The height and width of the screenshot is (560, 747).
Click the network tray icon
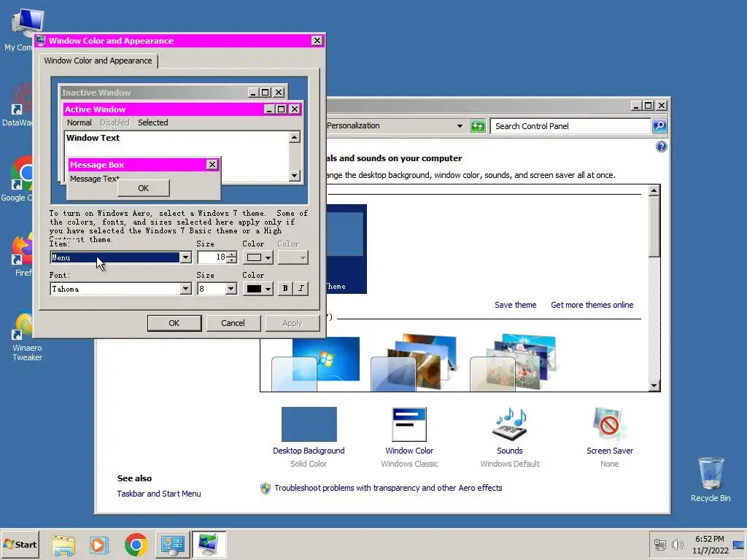[659, 544]
